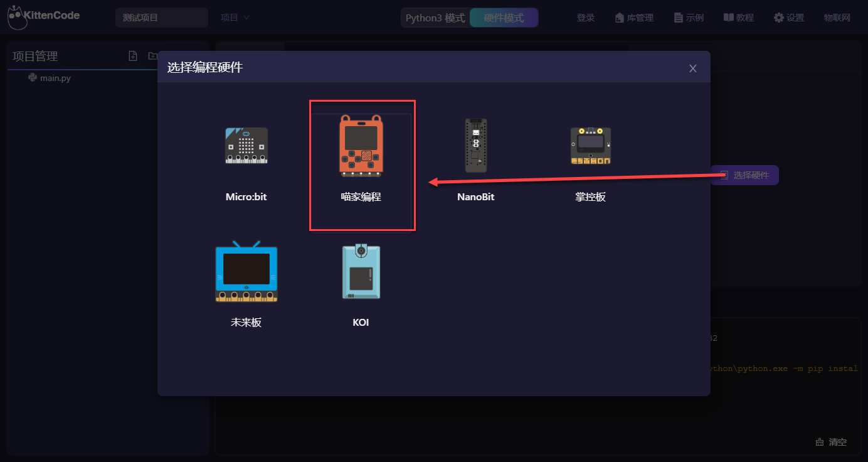Open 库管理 from the top bar
Image resolution: width=868 pixels, height=462 pixels.
(x=634, y=18)
